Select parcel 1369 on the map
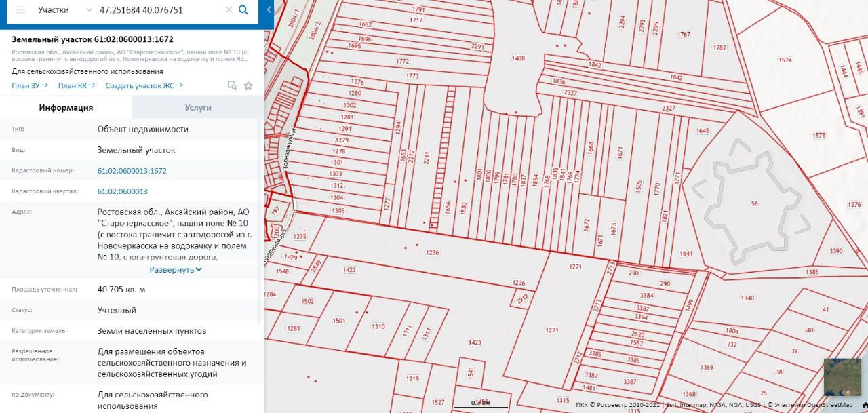 707,368
